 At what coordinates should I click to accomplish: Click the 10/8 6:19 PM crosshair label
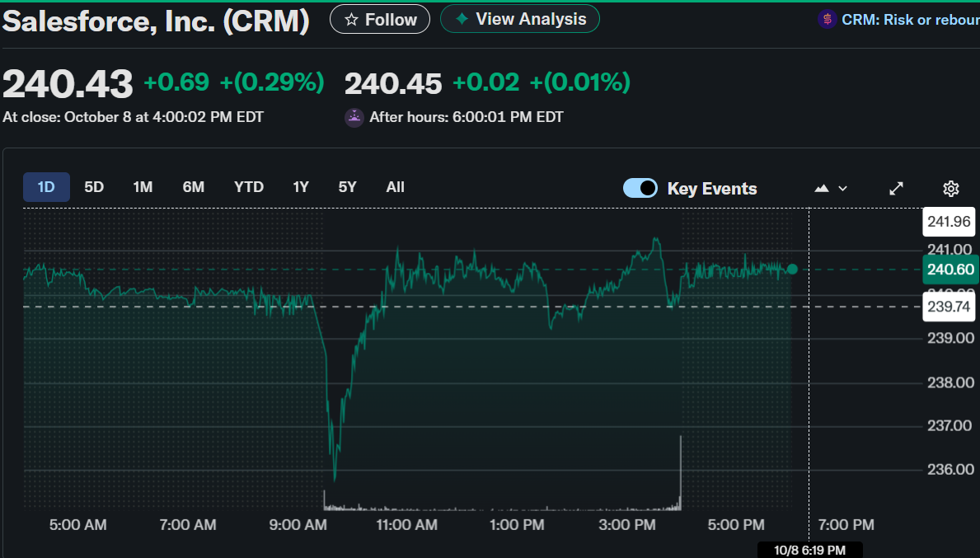tap(809, 550)
